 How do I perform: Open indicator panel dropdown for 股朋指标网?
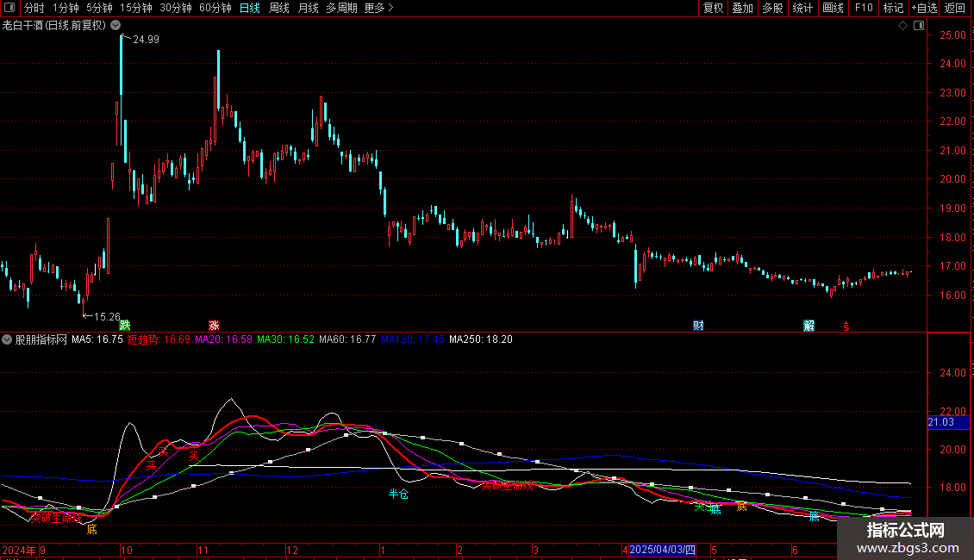7,339
